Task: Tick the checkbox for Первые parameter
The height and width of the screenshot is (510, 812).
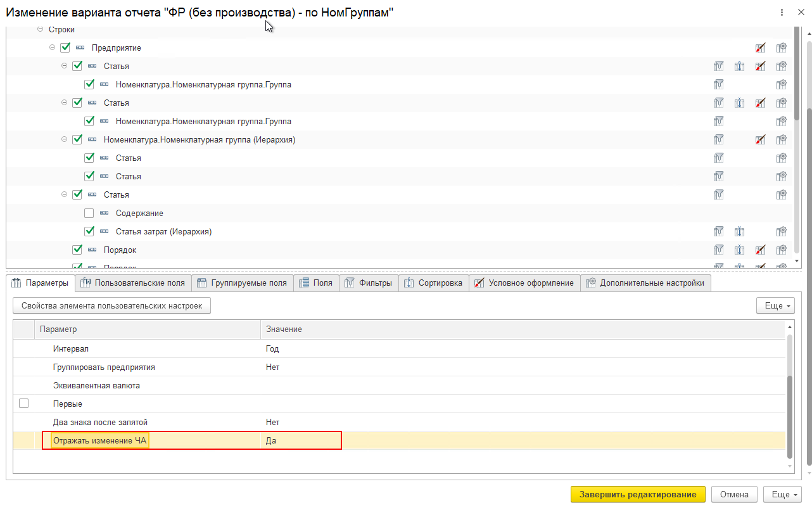Action: click(24, 403)
